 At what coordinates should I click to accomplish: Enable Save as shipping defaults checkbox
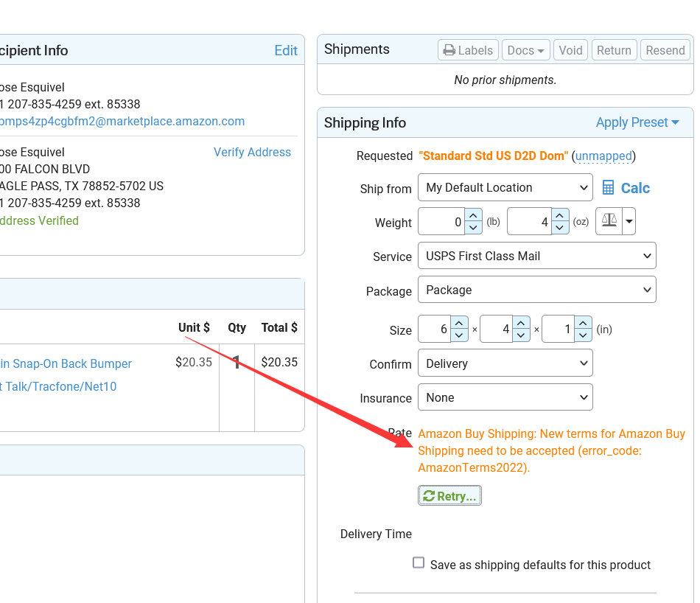[419, 563]
